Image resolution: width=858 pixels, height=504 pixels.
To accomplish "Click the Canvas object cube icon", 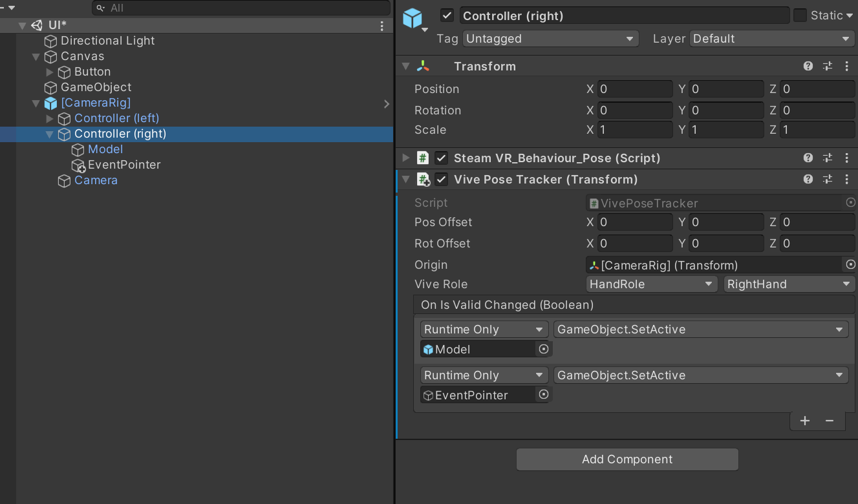I will (x=50, y=56).
